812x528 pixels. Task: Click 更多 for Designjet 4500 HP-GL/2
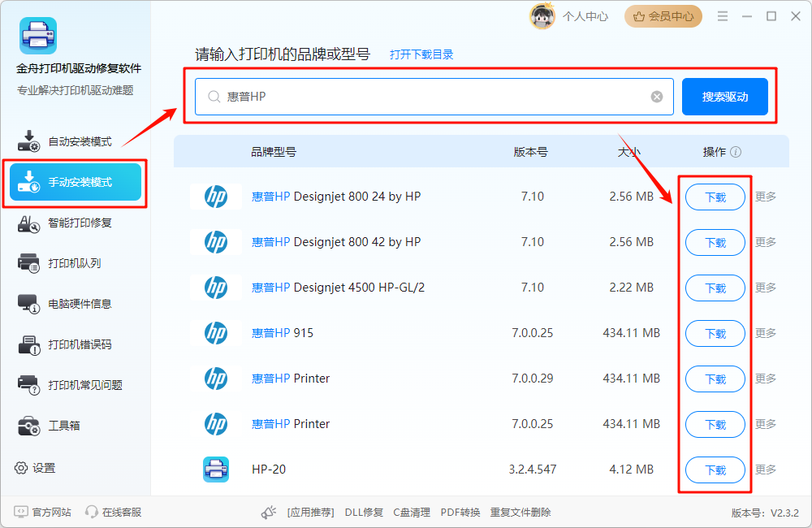[x=766, y=288]
